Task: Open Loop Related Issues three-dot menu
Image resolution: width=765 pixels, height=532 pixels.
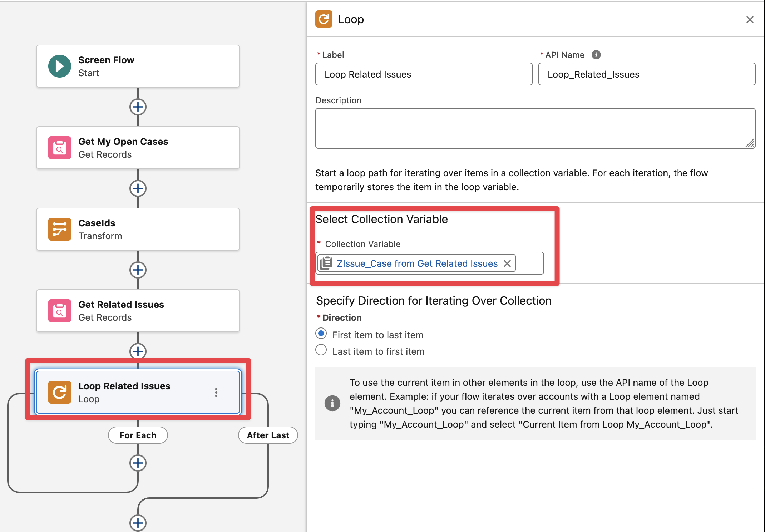Action: pyautogui.click(x=216, y=393)
